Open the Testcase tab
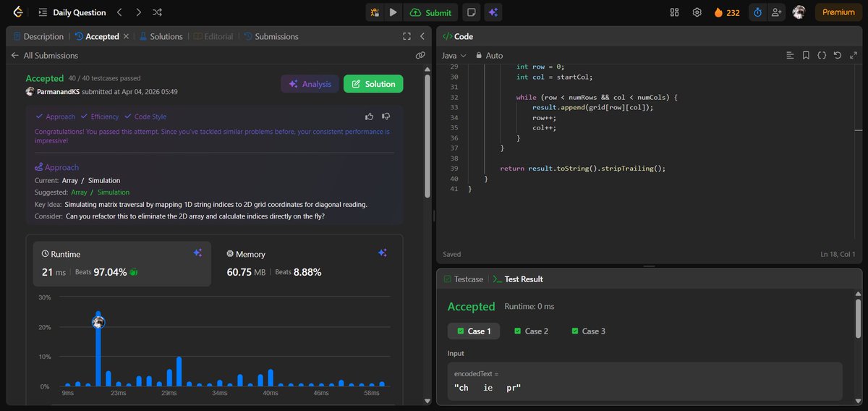This screenshot has width=868, height=411. click(x=463, y=279)
